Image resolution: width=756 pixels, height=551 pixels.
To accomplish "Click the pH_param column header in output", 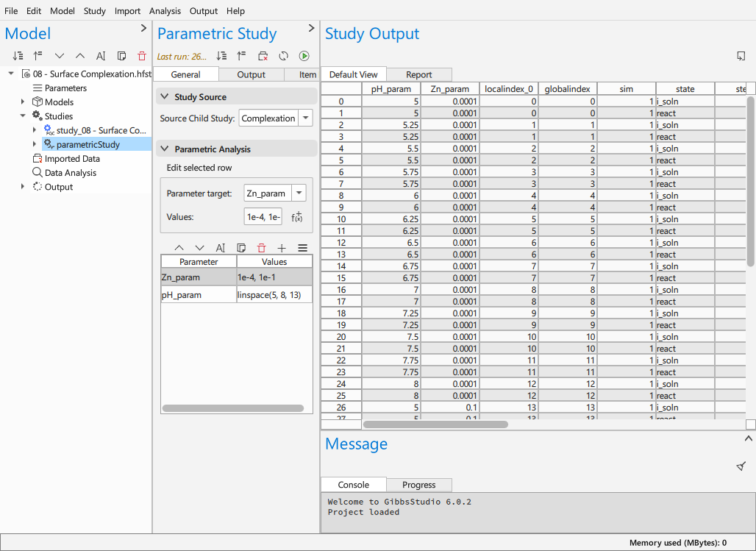I will (391, 89).
